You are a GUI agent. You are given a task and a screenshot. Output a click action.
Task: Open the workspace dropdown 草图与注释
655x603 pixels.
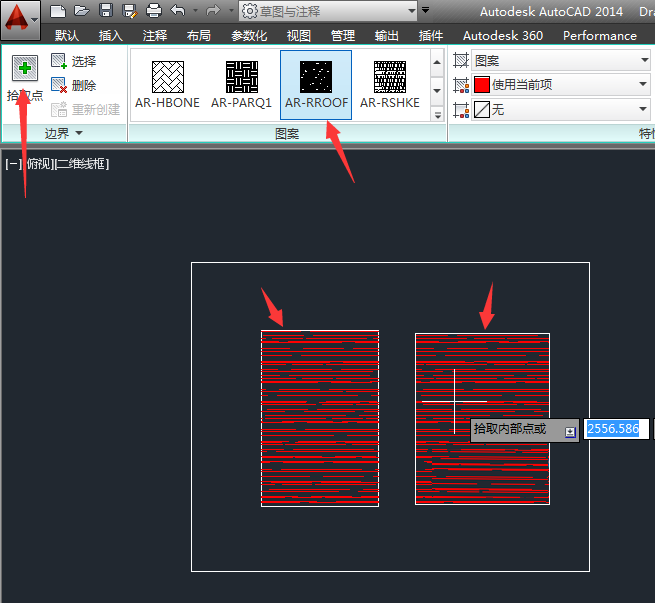[328, 11]
